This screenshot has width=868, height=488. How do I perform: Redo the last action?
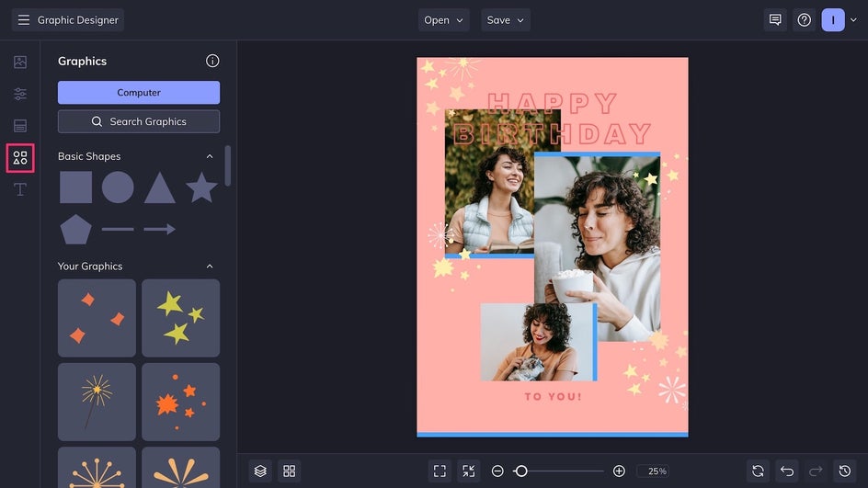pos(816,471)
